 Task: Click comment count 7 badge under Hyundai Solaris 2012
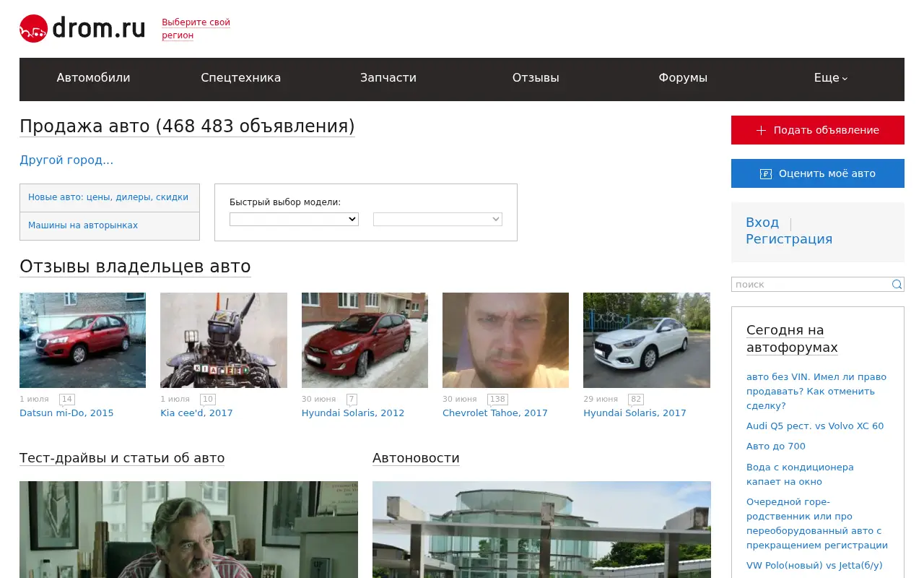(352, 399)
